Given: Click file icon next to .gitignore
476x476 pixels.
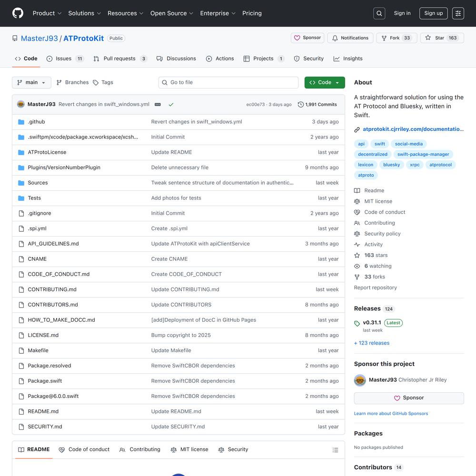Looking at the screenshot, I should 21,213.
